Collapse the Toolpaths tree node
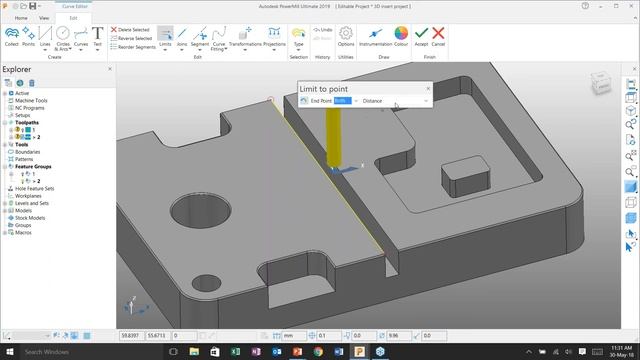Viewport: 640px width, 360px height. [x=5, y=123]
